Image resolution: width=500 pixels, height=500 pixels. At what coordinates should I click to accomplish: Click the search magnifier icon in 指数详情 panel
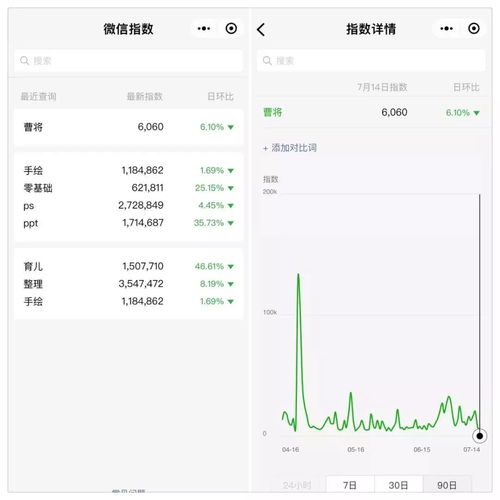(267, 60)
